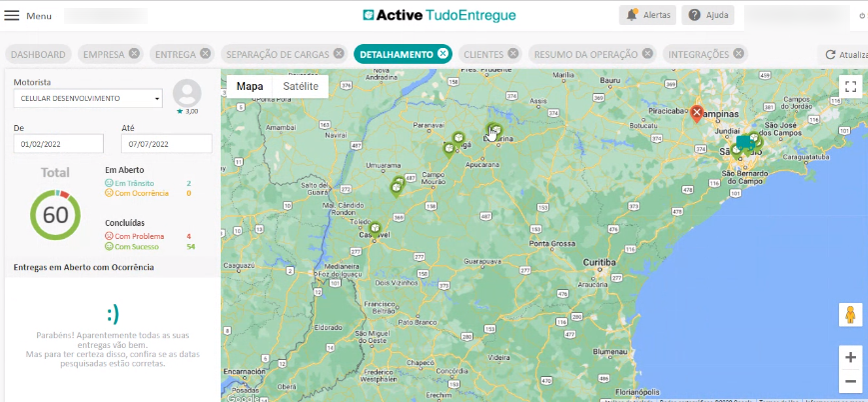Click the driver avatar profile picture
868x402 pixels.
pyautogui.click(x=187, y=93)
